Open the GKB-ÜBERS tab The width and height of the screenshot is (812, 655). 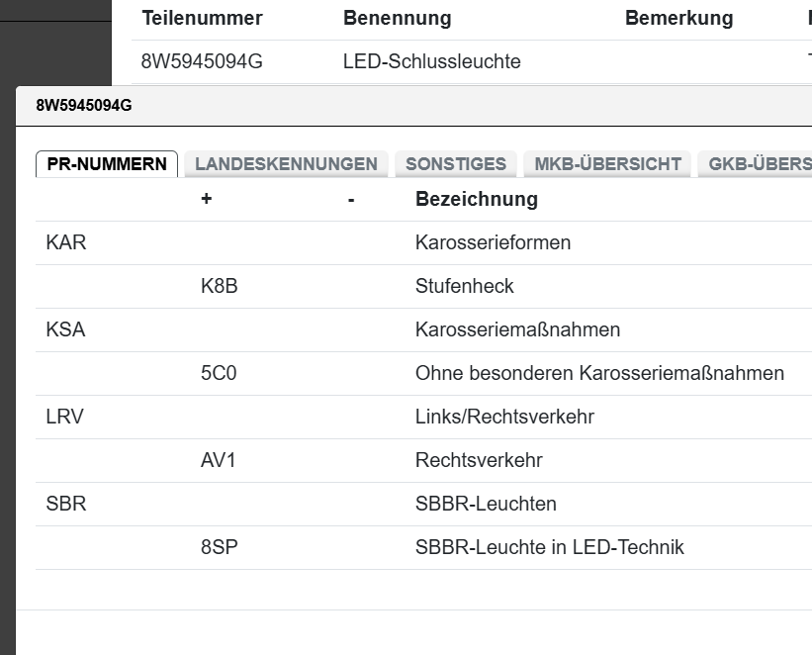coord(762,163)
